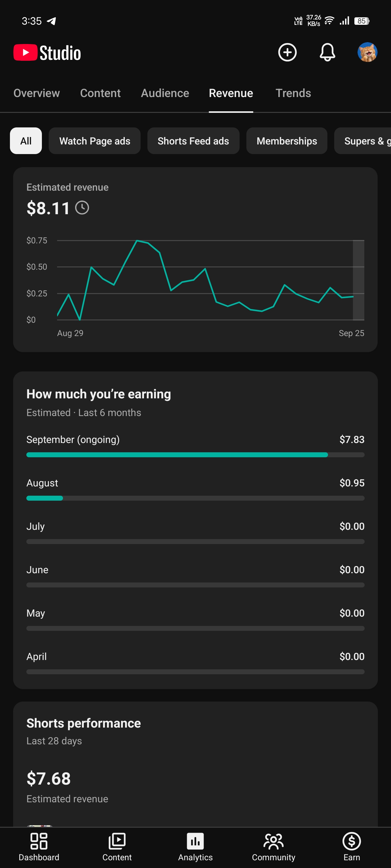Tap the YouTube Studio logo

(x=47, y=53)
